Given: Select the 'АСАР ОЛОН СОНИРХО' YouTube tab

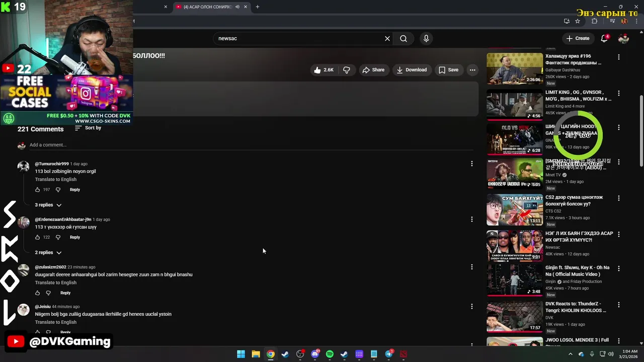Looking at the screenshot, I should coord(211,7).
